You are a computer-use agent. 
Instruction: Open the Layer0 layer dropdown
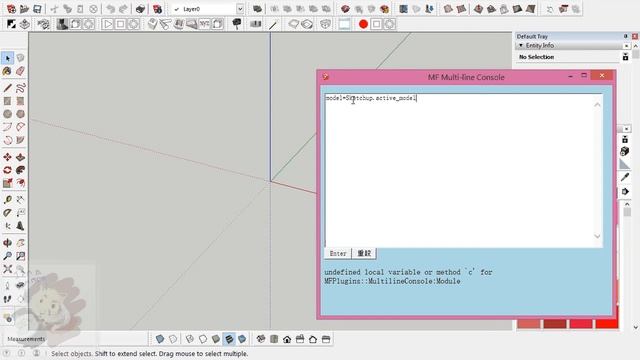(240, 9)
